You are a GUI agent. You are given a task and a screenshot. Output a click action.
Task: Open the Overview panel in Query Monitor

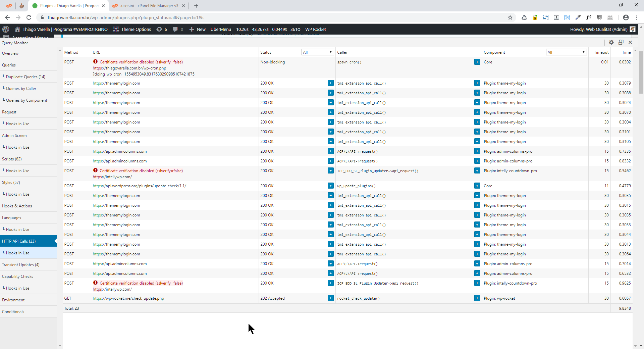coord(28,53)
